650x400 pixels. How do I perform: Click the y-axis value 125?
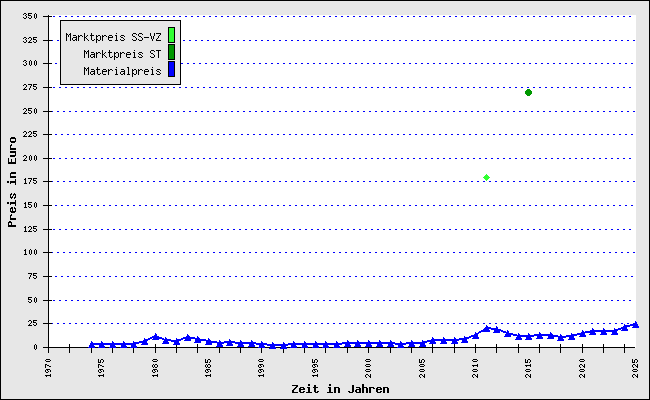tap(30, 229)
